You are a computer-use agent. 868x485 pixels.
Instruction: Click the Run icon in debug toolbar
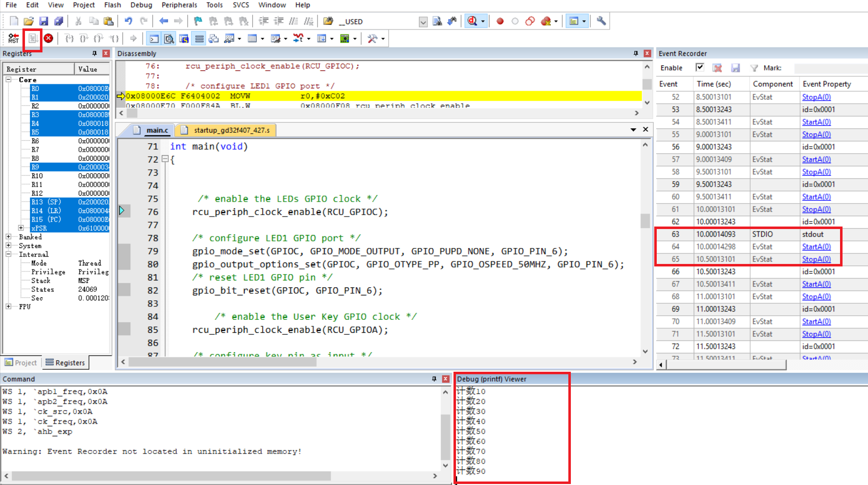(x=33, y=38)
